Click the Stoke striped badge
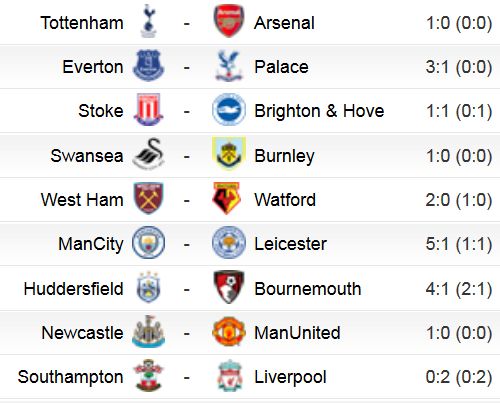The height and width of the screenshot is (403, 500). tap(149, 110)
